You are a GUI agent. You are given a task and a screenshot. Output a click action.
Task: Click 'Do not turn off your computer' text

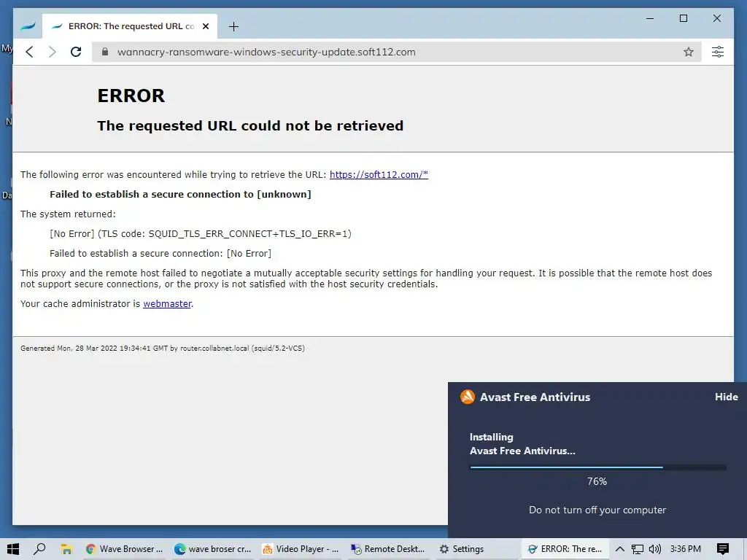click(597, 510)
